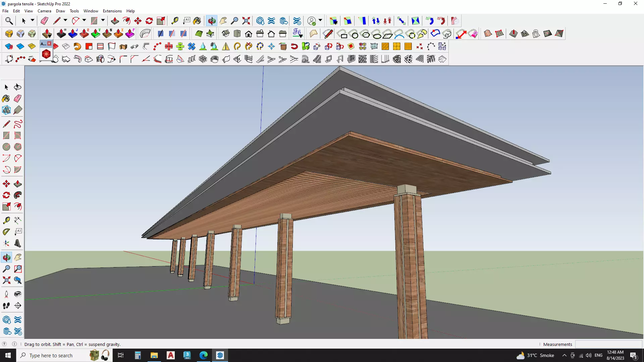Click the Zoom tool in top toolbar
This screenshot has width=644, height=362.
234,21
